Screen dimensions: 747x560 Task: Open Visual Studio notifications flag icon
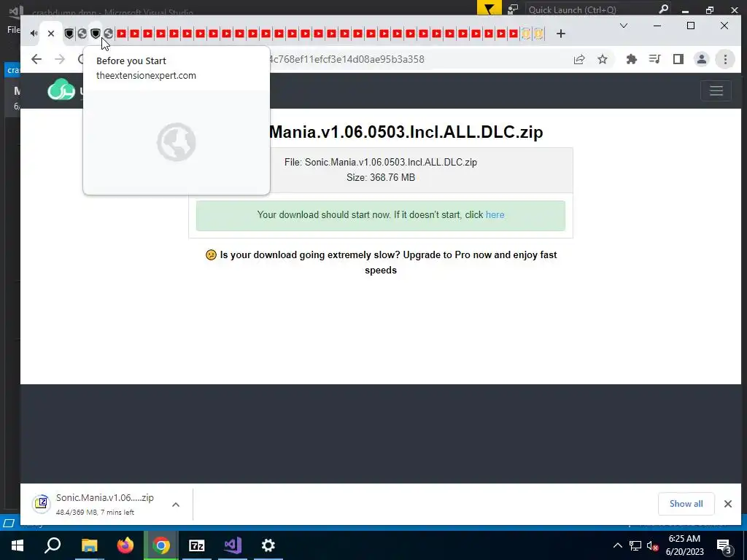489,9
